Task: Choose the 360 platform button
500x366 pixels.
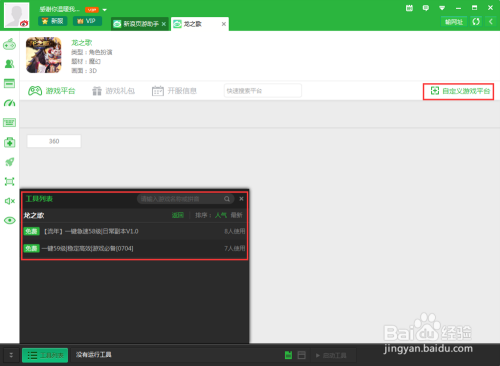Action: coord(54,141)
